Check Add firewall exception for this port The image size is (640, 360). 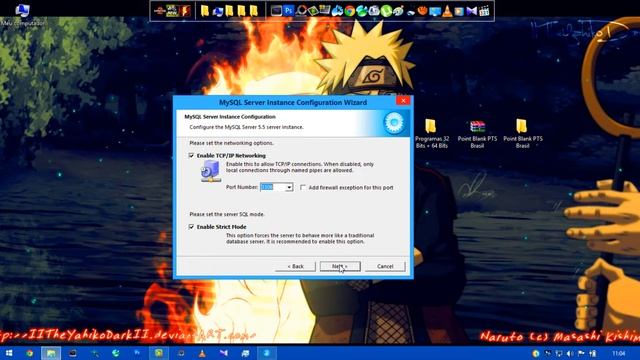[x=302, y=187]
